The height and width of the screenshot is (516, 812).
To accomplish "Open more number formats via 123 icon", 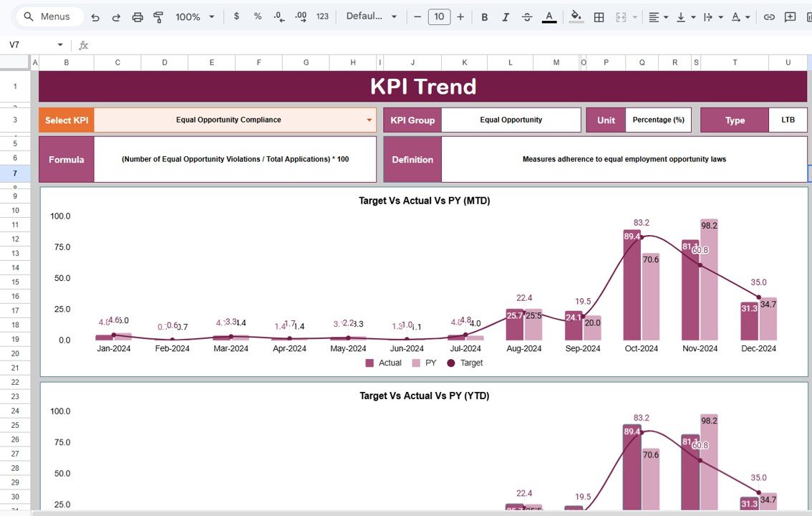I will coord(322,16).
